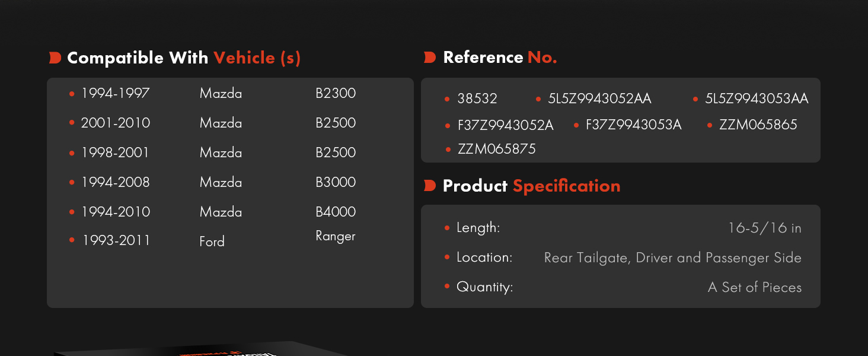
Task: Click reference number 5L5Z9943053AA
Action: pyautogui.click(x=757, y=98)
